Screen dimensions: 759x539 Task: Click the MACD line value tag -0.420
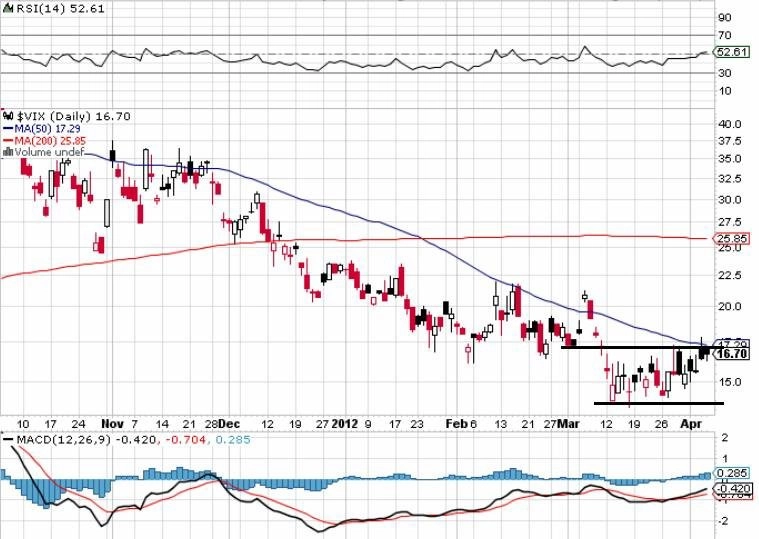click(x=733, y=488)
